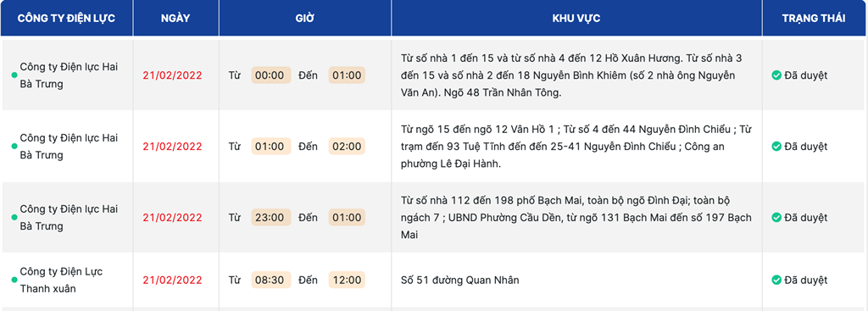Click the CÔNG TY ĐIỆN LỰC column header
868x311 pixels.
66,18
